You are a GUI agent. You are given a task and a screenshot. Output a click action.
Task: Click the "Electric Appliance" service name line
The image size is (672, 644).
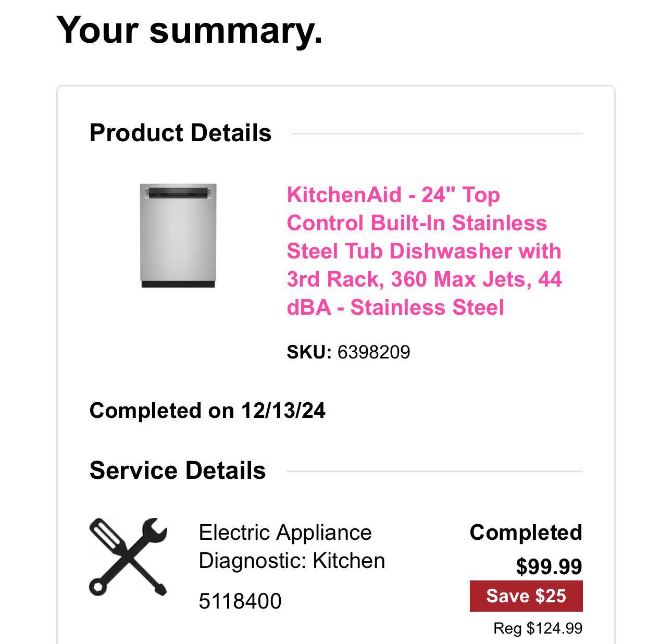click(x=285, y=532)
